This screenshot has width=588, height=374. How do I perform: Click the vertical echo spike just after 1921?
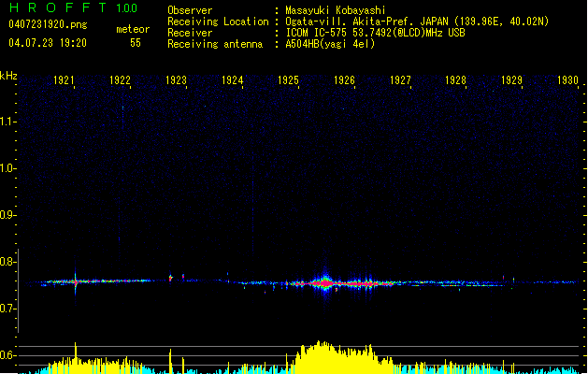pyautogui.click(x=76, y=281)
